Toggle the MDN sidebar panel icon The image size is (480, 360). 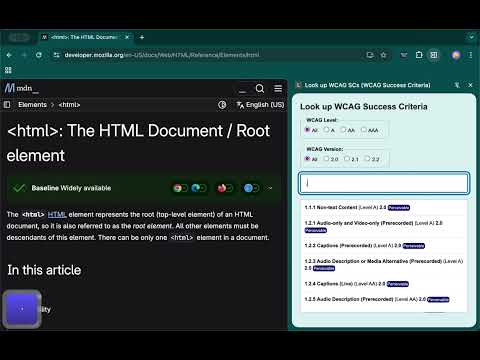click(x=7, y=105)
